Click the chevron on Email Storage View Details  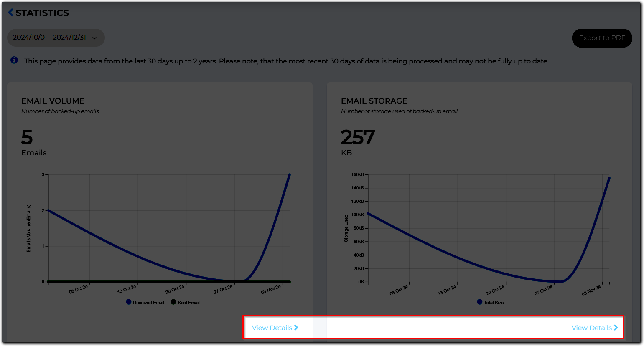[616, 328]
